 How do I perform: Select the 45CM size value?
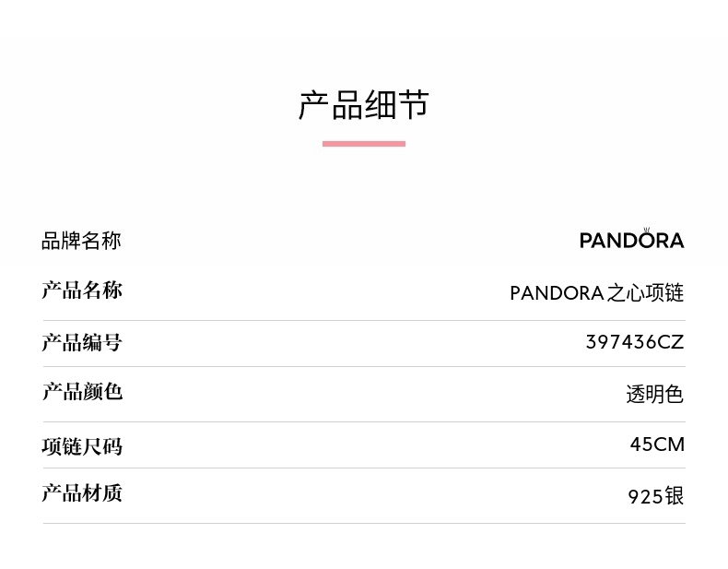point(656,445)
